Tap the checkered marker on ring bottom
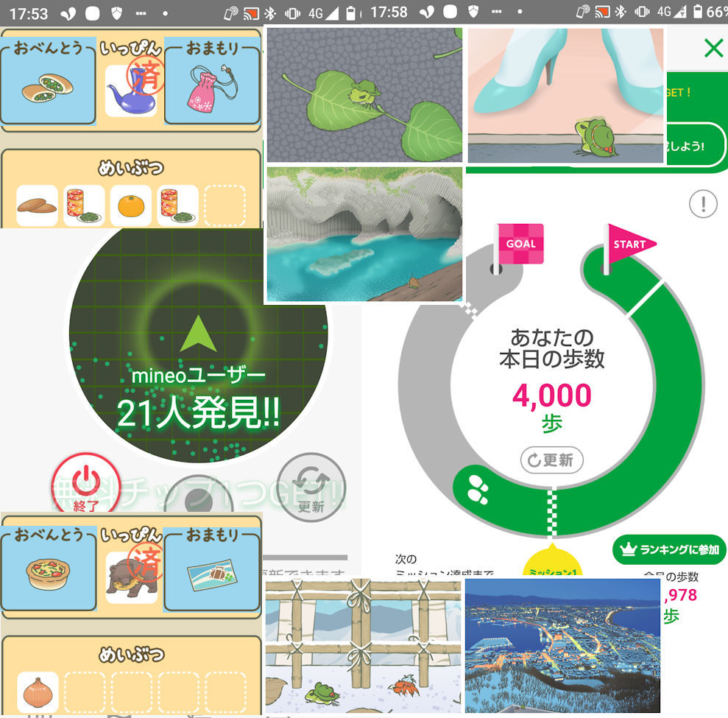 [x=552, y=511]
